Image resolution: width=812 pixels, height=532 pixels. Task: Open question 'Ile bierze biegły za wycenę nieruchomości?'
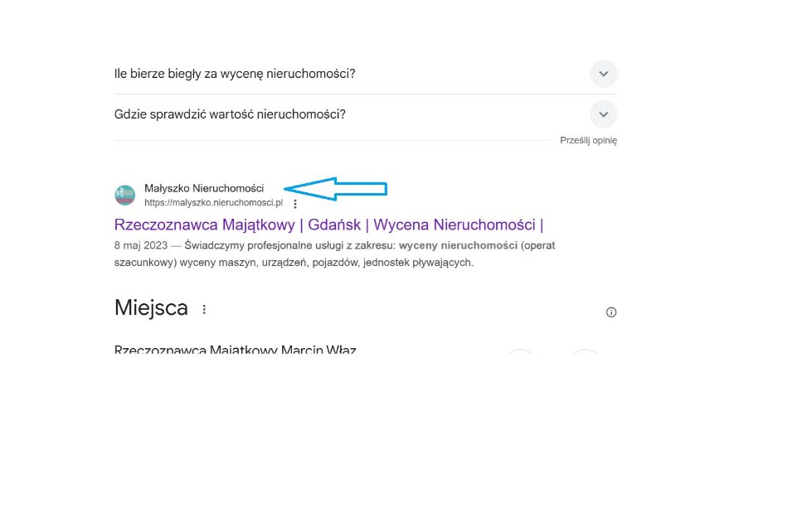coord(235,74)
